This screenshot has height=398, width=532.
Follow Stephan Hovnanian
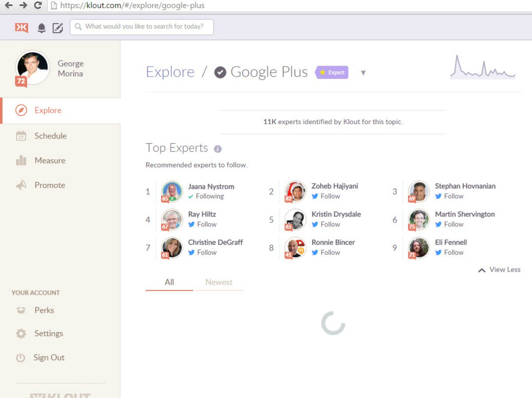point(449,196)
